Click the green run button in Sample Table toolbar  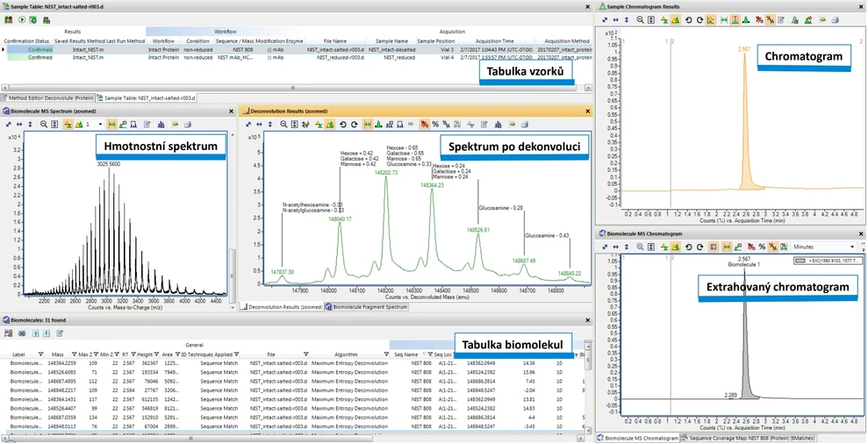[21, 18]
